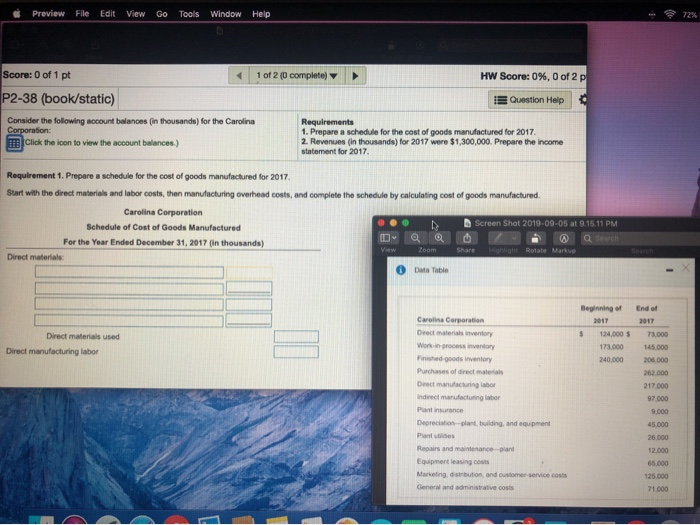700x525 pixels.
Task: Zoom in on Preview screenshot window
Action: [439, 238]
